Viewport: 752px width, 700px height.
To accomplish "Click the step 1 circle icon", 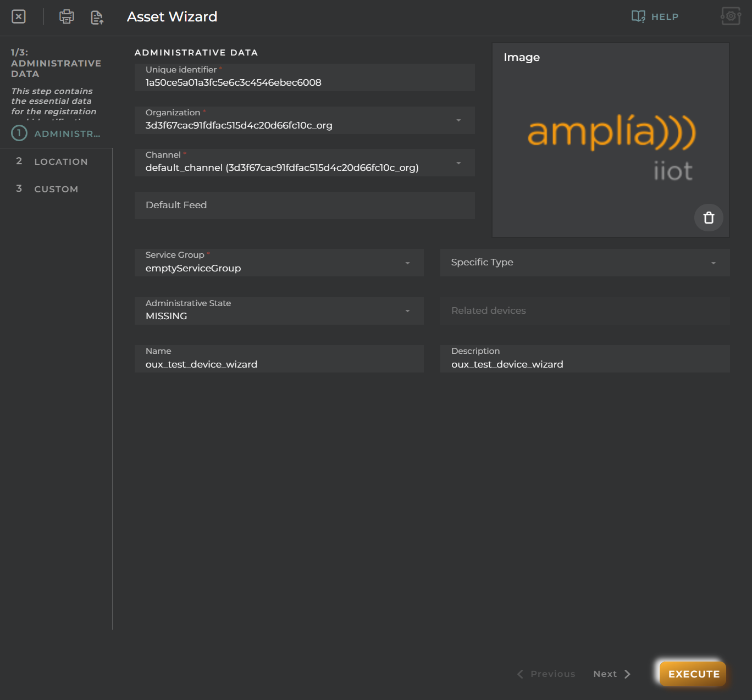I will [19, 133].
